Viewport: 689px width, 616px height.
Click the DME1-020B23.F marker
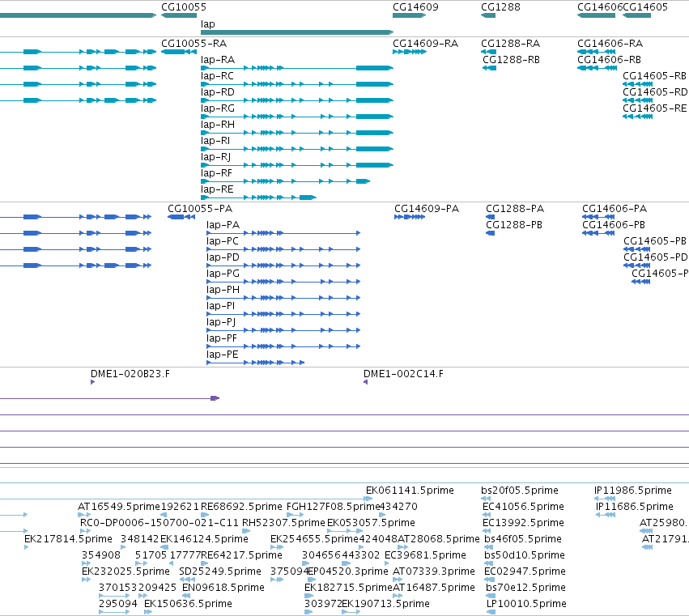(93, 382)
